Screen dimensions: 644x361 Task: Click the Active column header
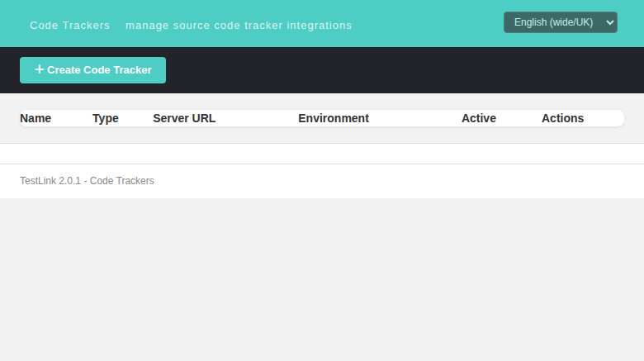point(479,118)
